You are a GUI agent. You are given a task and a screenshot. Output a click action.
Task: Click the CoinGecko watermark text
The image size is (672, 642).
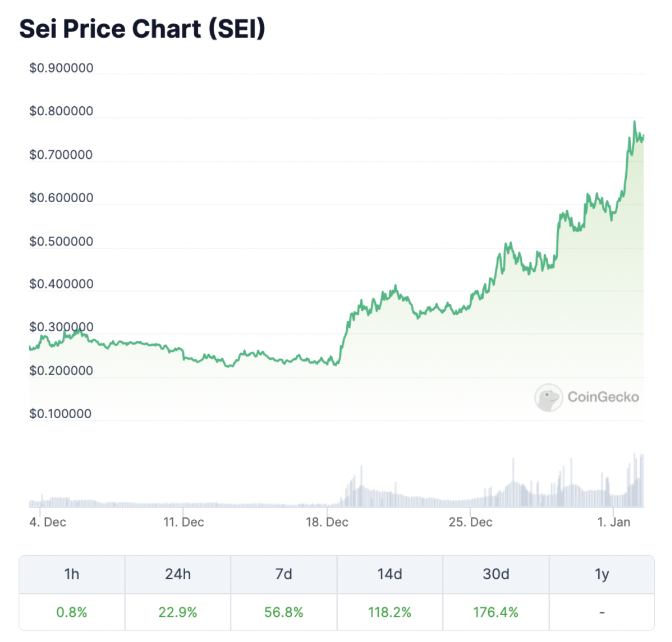point(603,397)
